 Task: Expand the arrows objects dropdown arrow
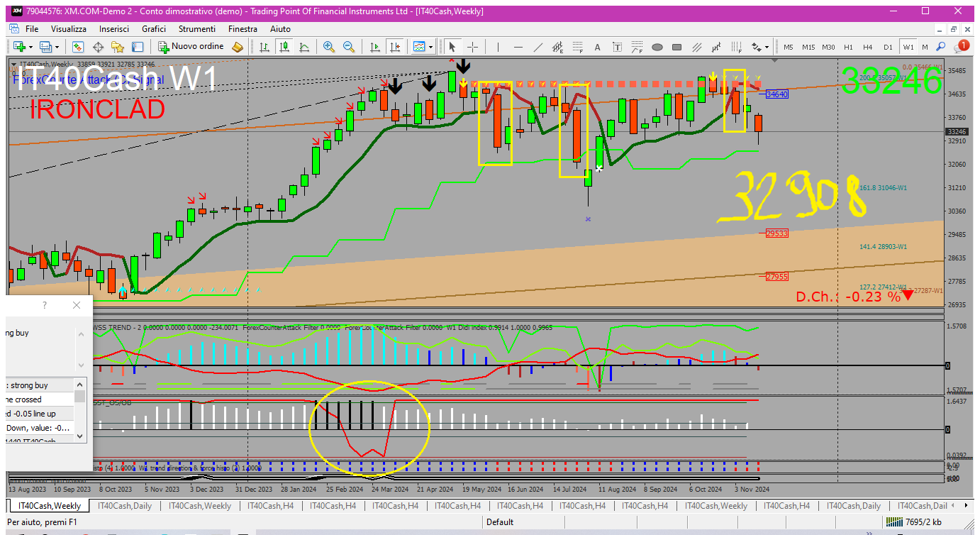pyautogui.click(x=767, y=47)
